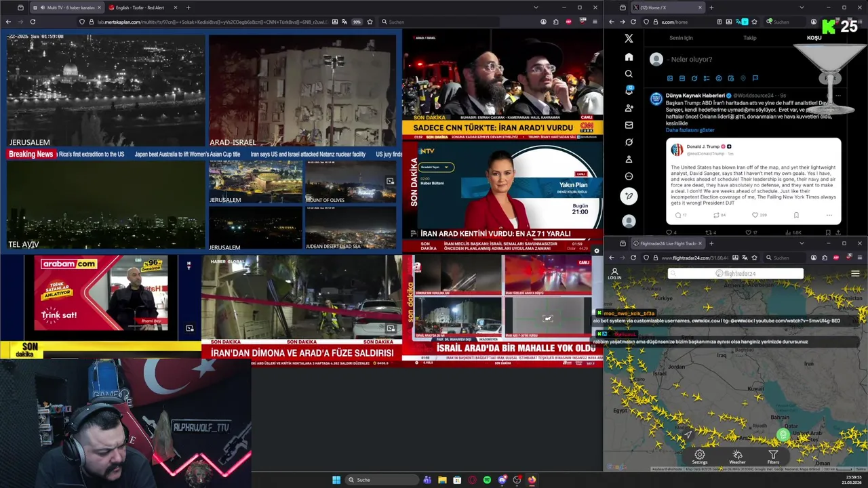Open X search (magnifier) in sidebar
This screenshot has width=868, height=488.
coord(629,74)
